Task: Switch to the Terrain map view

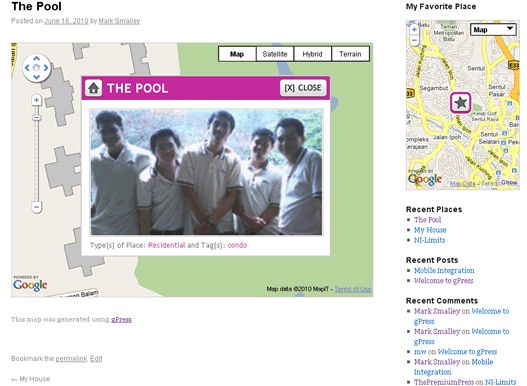Action: click(x=350, y=54)
